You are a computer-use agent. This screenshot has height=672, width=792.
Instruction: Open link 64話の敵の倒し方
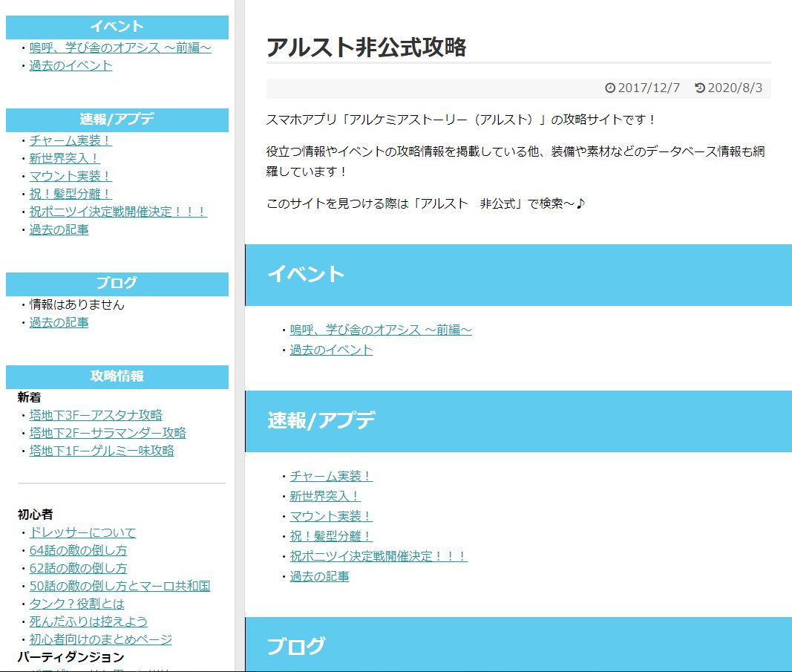coord(78,549)
